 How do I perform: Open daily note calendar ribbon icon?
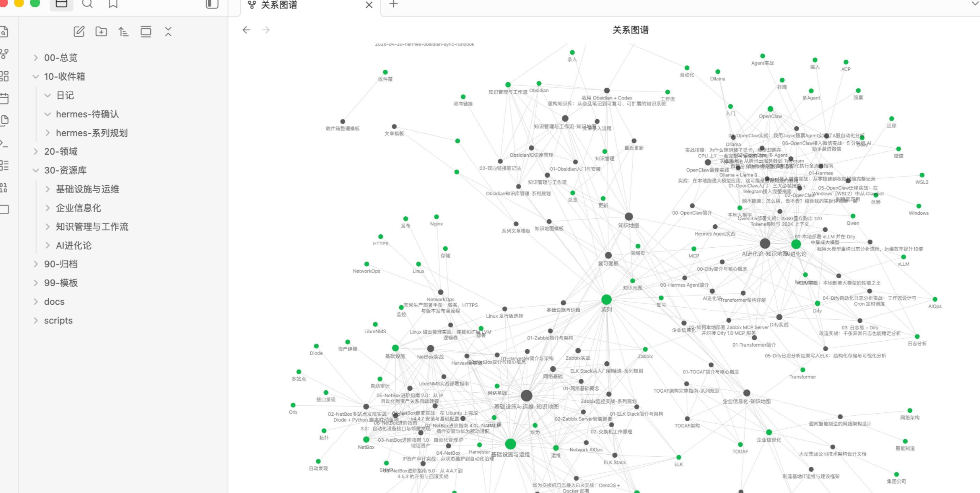click(x=4, y=98)
